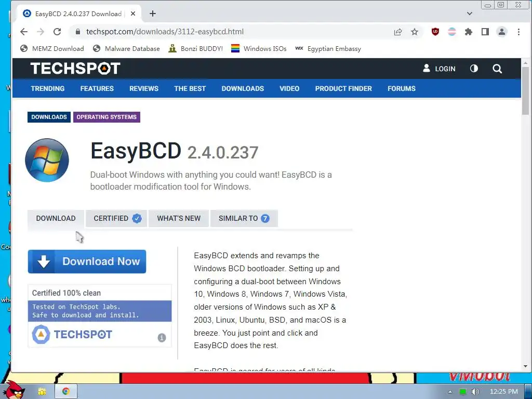Click the OPERATING SYSTEMS category tag
The width and height of the screenshot is (532, 399).
[x=107, y=117]
